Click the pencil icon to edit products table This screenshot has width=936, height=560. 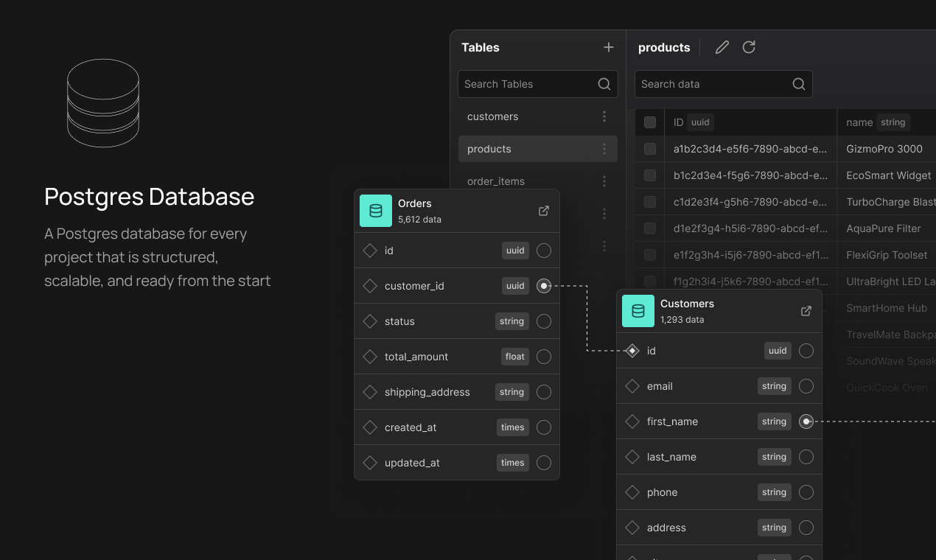click(x=721, y=46)
